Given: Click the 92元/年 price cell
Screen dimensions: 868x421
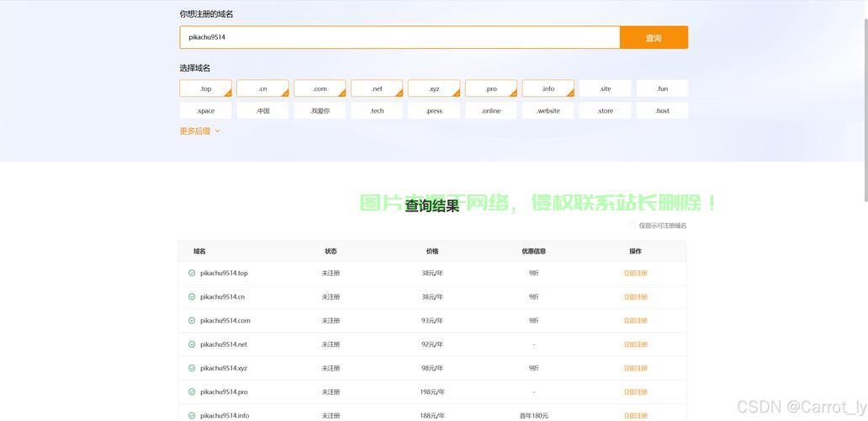Looking at the screenshot, I should pyautogui.click(x=432, y=344).
